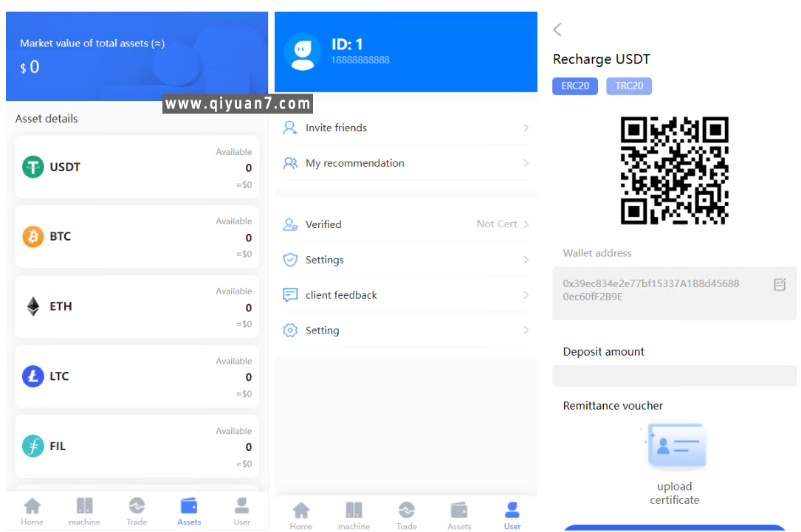Open the Settings shield menu item
This screenshot has width=801, height=532.
324,260
